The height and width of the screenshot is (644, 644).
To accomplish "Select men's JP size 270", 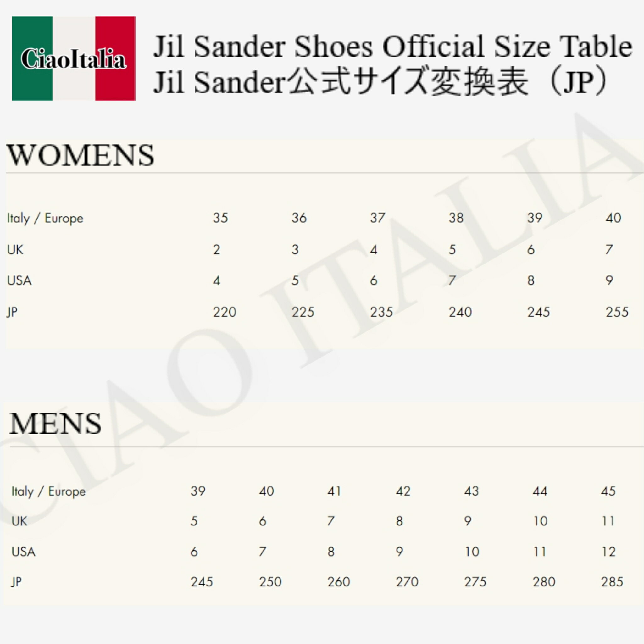I will click(407, 582).
